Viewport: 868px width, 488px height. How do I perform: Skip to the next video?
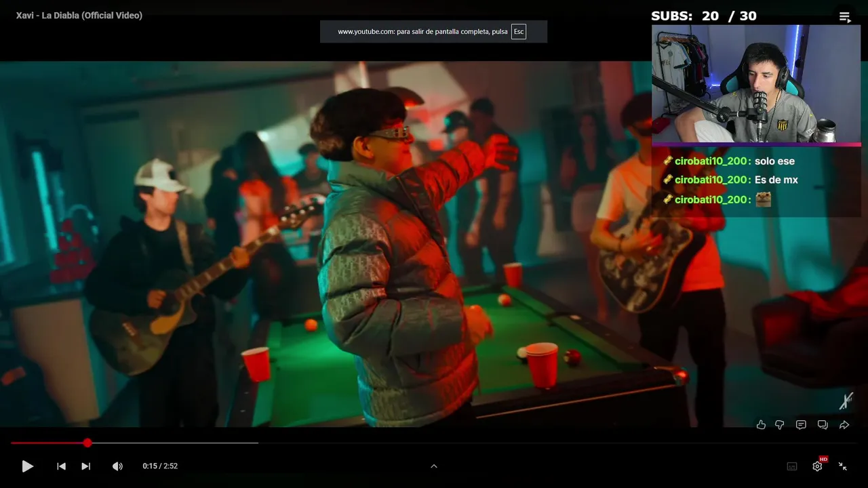pyautogui.click(x=85, y=466)
